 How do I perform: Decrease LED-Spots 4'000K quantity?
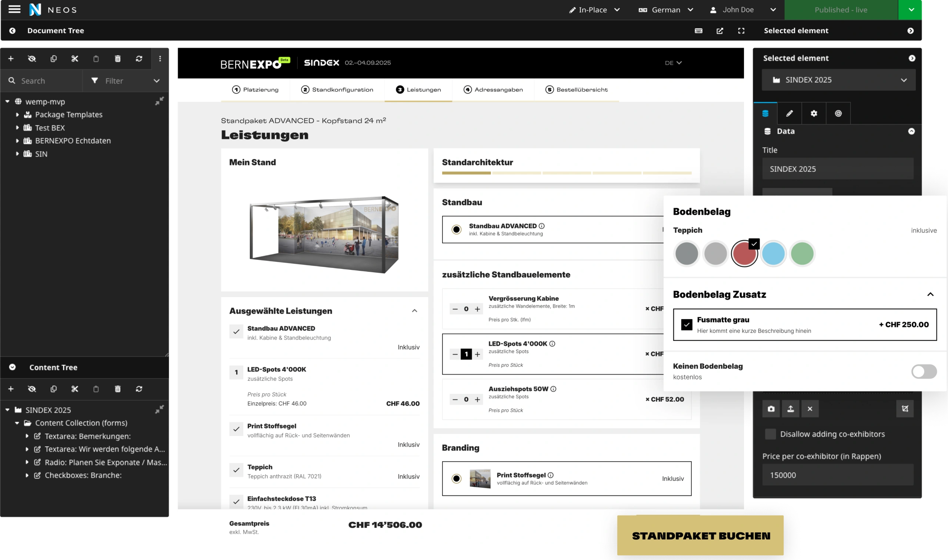[x=455, y=354]
